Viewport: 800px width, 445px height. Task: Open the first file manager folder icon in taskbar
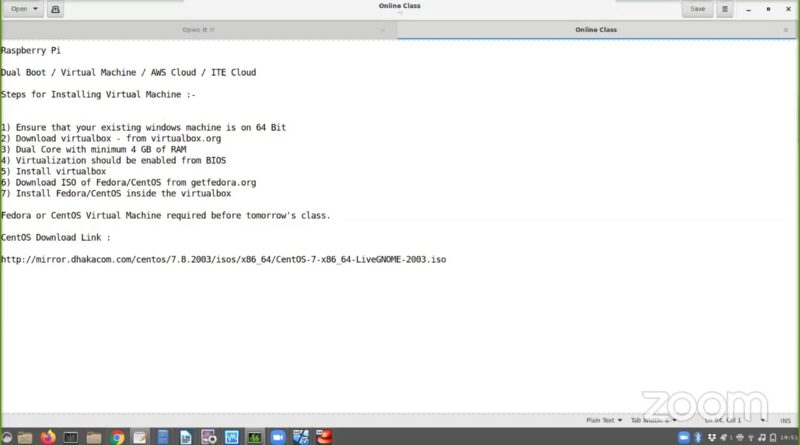click(25, 437)
